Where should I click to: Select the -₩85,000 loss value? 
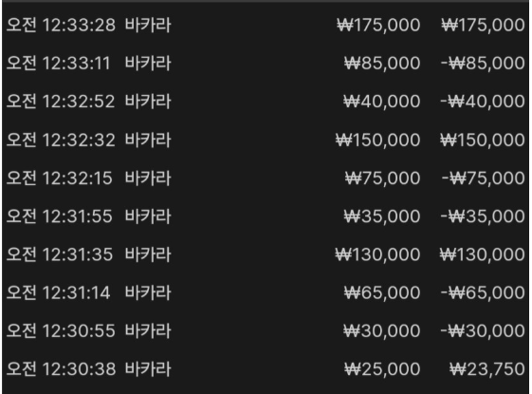(x=483, y=64)
